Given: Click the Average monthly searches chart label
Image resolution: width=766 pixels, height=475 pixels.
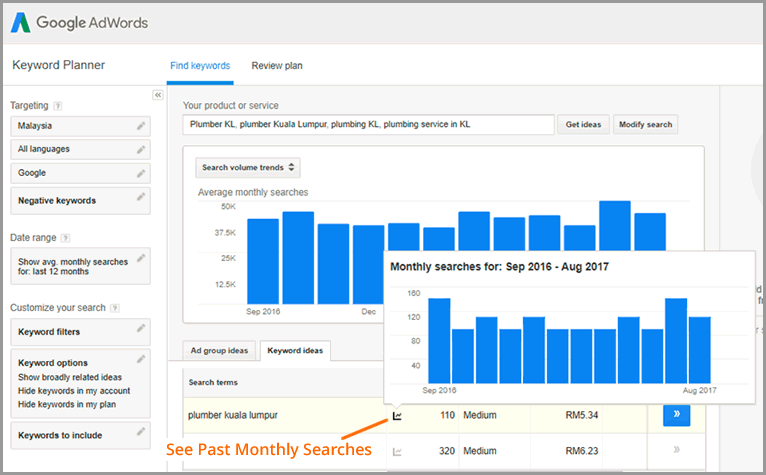Looking at the screenshot, I should point(253,193).
